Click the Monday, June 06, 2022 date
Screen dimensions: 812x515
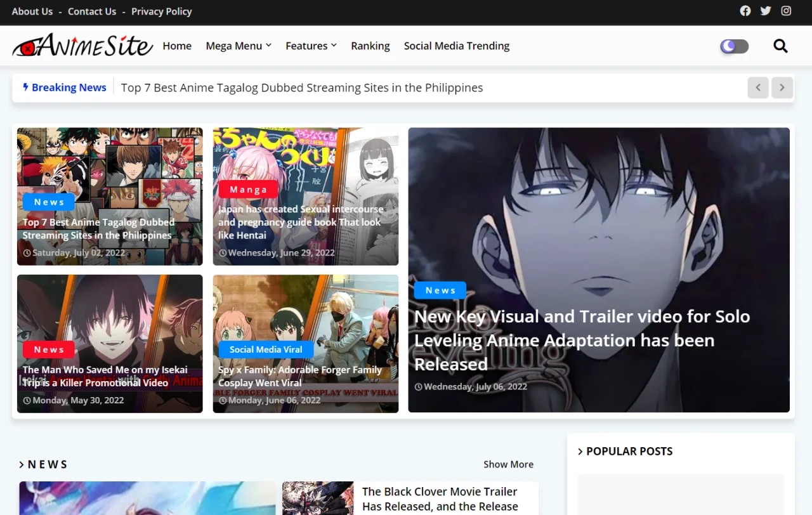coord(270,400)
